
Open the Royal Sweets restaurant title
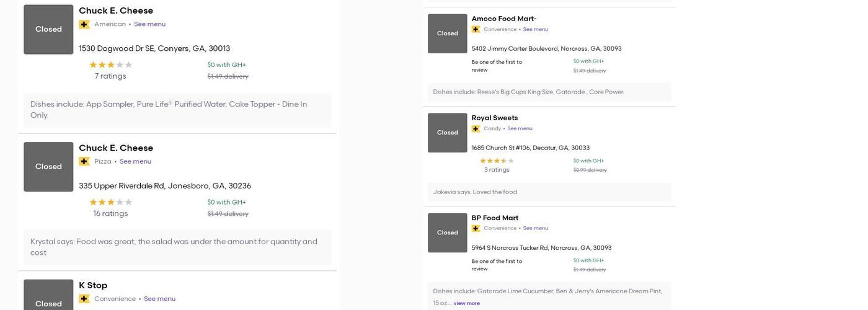494,118
